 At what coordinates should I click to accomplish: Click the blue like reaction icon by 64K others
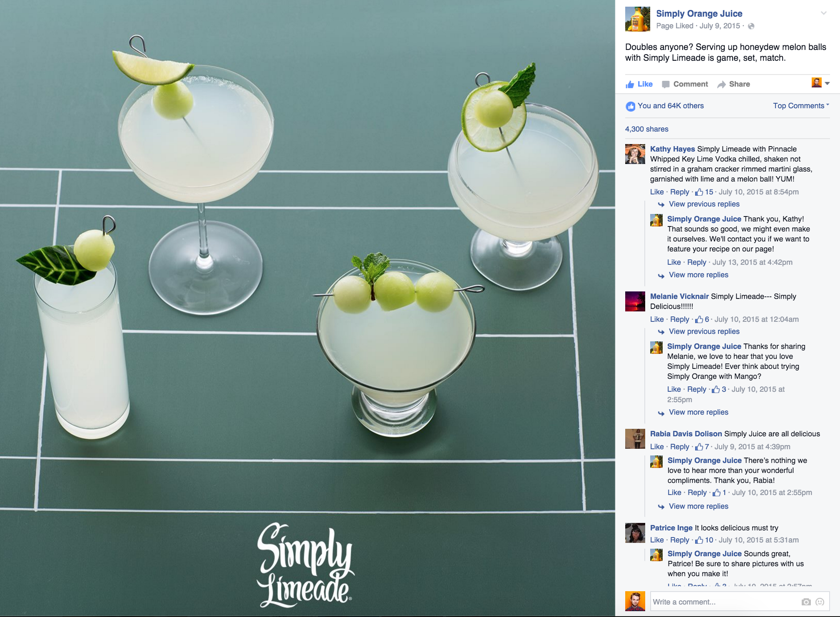(x=630, y=106)
